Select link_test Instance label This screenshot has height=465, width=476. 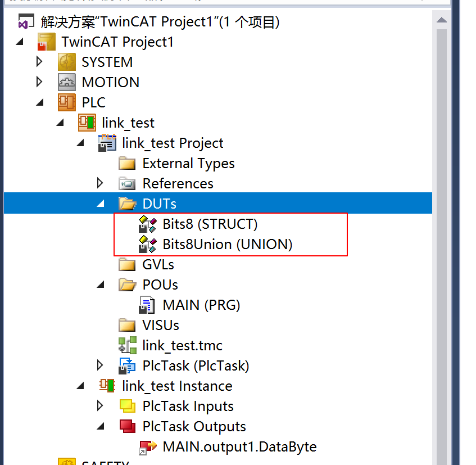tap(177, 386)
